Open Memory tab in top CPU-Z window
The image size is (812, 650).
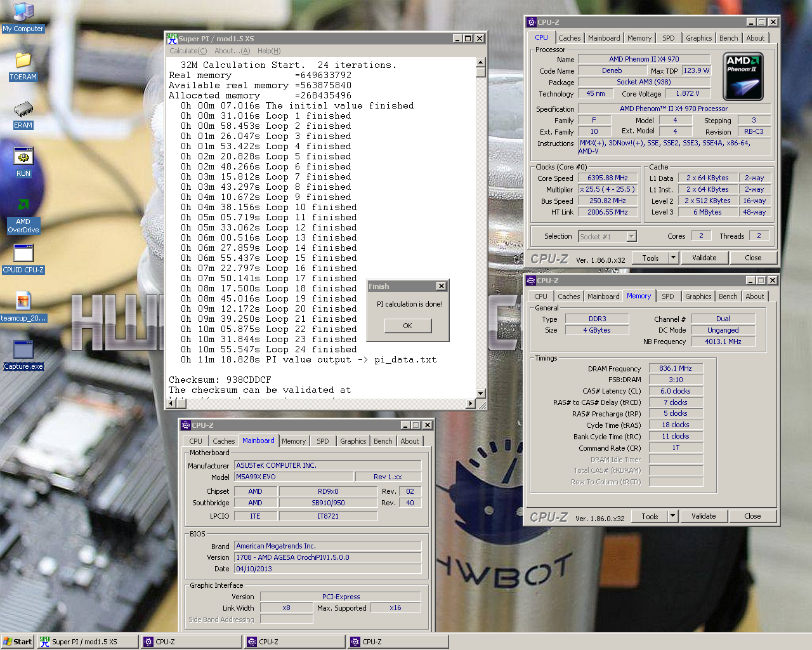(x=639, y=38)
